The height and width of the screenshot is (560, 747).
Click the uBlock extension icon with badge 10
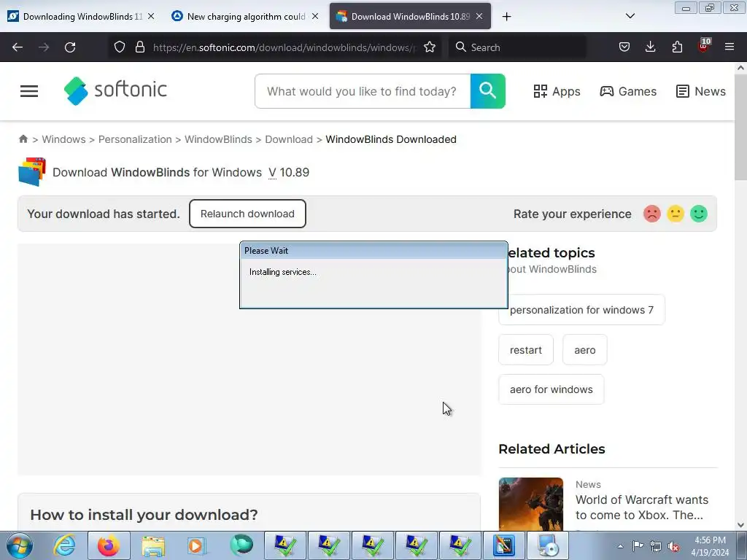(x=704, y=46)
